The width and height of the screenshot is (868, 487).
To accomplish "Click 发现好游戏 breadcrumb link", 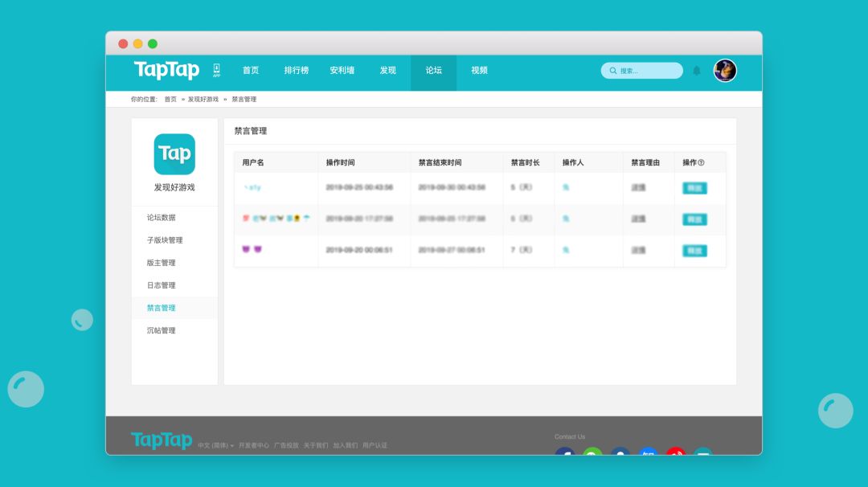I will (203, 100).
